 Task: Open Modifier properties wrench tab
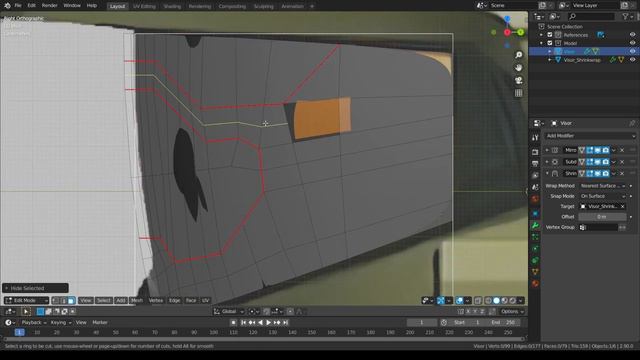(535, 225)
